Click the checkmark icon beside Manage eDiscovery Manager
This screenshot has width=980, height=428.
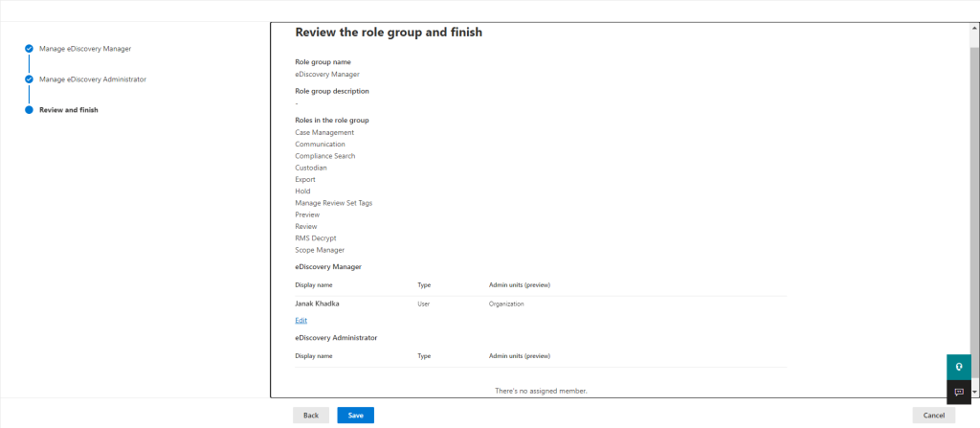(x=29, y=48)
